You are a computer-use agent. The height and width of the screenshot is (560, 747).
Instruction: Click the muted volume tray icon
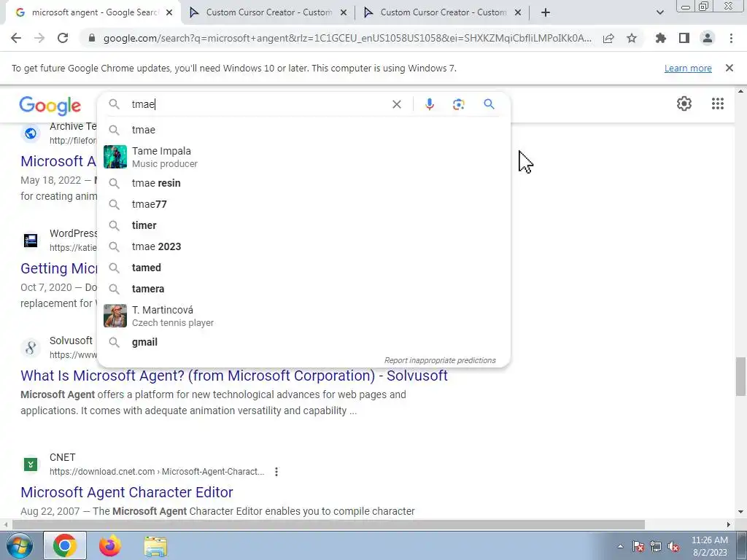pyautogui.click(x=673, y=546)
